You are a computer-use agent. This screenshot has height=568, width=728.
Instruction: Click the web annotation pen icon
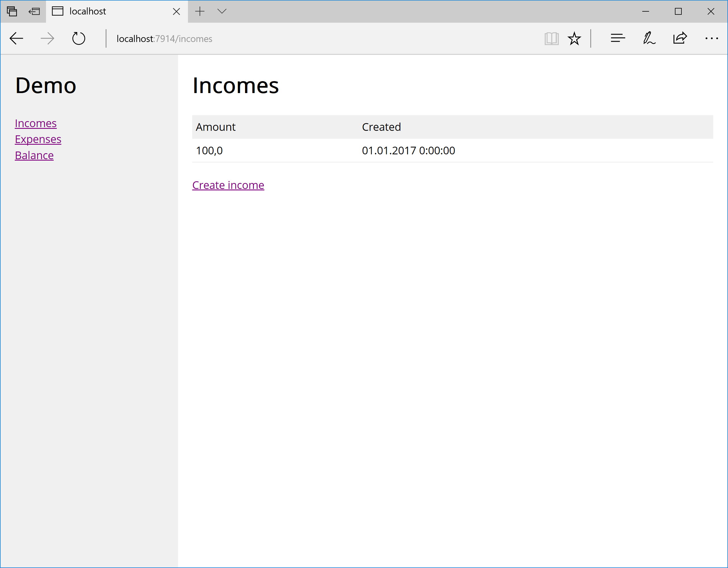[648, 39]
